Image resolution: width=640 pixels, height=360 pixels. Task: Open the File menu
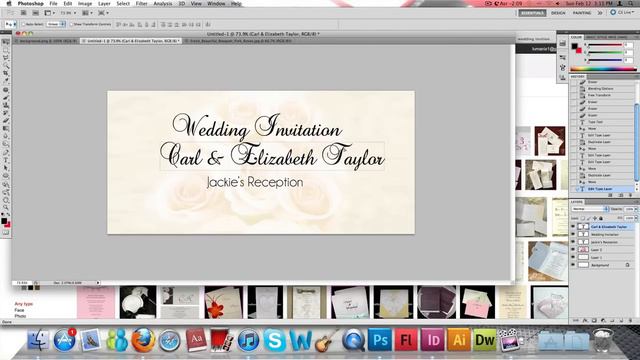53,3
